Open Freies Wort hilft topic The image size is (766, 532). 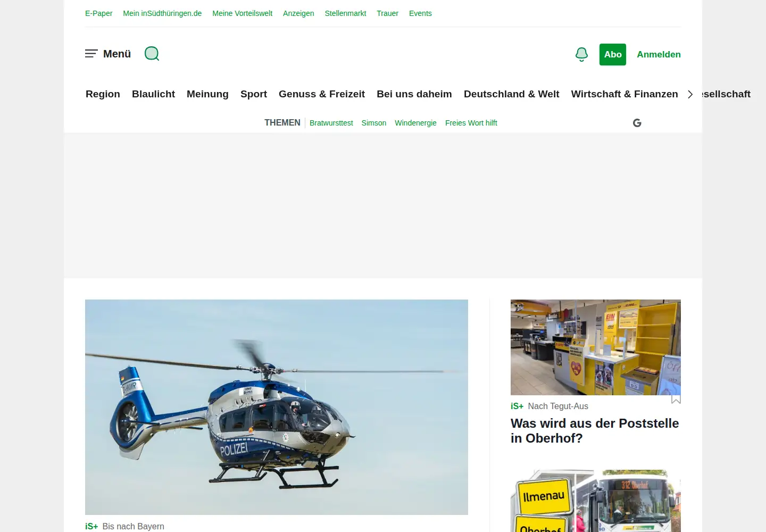[471, 123]
